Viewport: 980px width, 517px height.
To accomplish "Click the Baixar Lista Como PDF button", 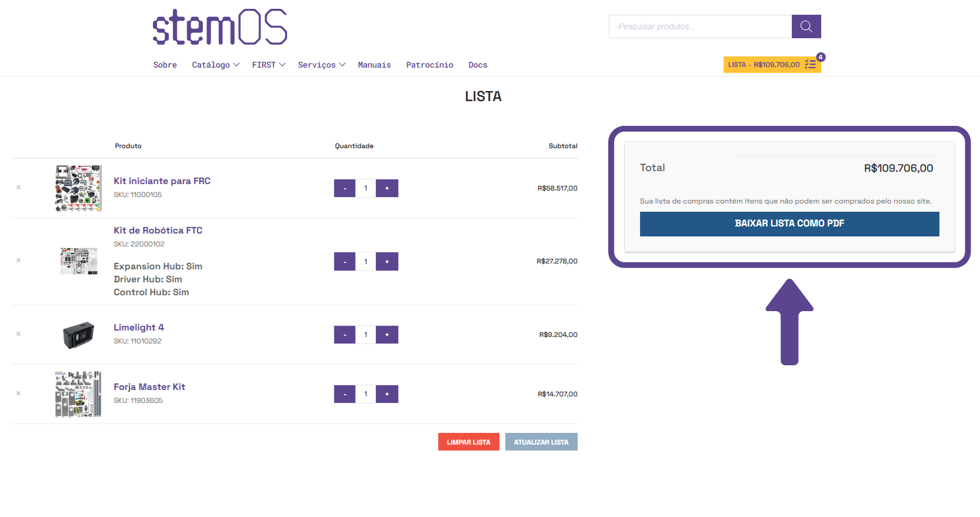I will coord(789,224).
